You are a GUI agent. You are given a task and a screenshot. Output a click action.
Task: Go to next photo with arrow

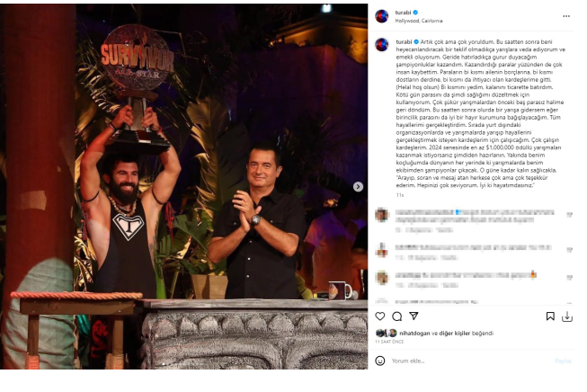point(358,186)
